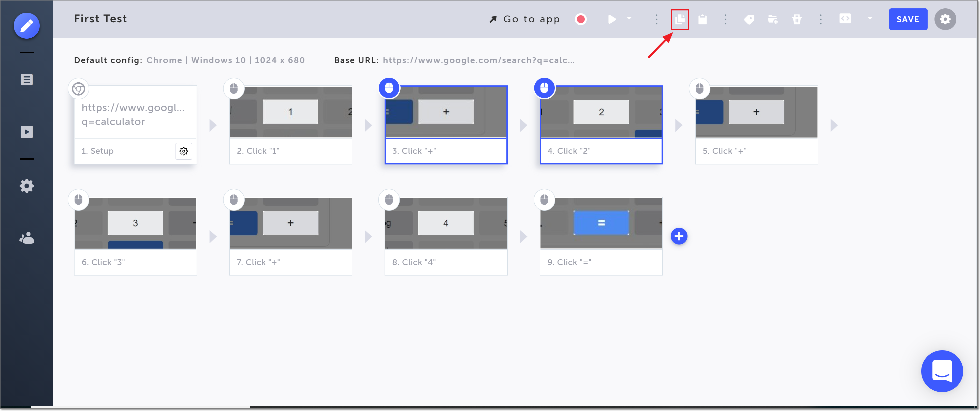Open the team users icon in sidebar
Image resolution: width=980 pixels, height=411 pixels.
click(x=27, y=238)
